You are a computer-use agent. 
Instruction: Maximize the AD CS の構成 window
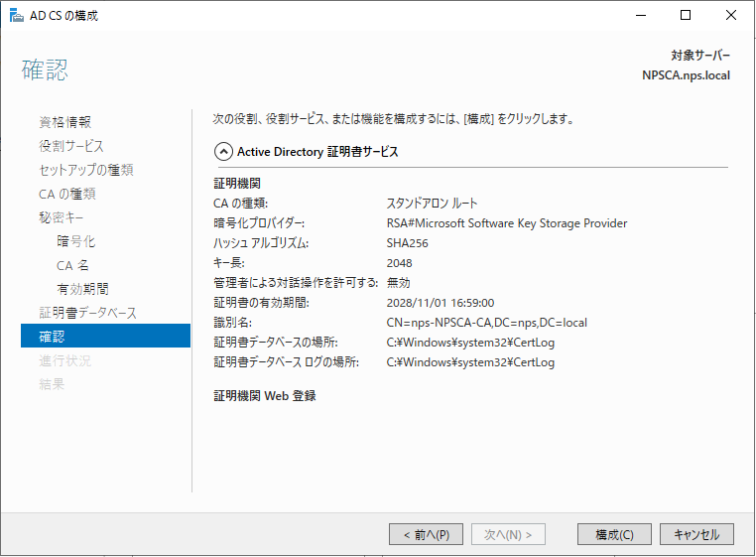[686, 16]
